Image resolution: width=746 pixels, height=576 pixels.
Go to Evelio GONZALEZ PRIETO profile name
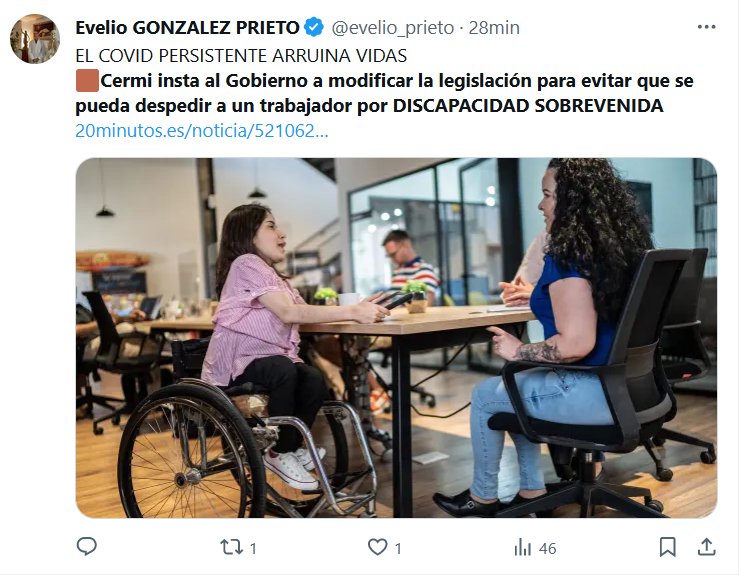(187, 28)
